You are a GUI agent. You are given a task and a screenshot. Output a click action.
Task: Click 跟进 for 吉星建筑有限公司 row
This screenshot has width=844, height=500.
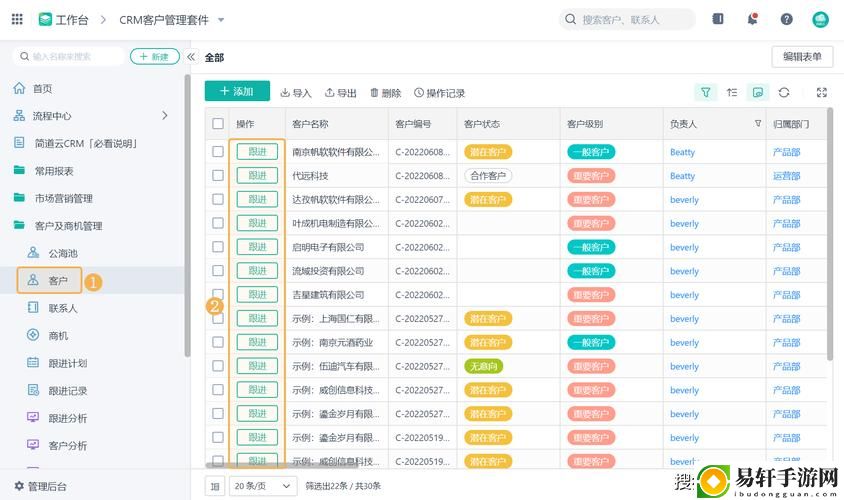click(x=257, y=294)
